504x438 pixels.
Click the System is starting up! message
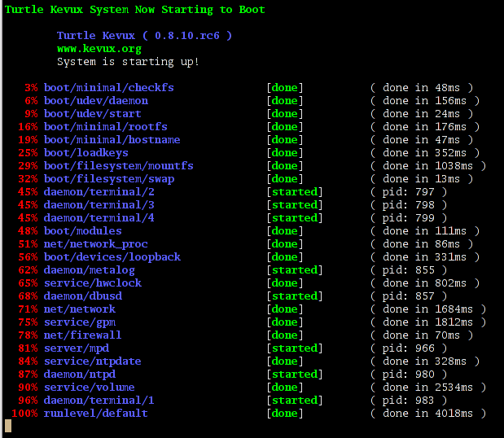128,62
